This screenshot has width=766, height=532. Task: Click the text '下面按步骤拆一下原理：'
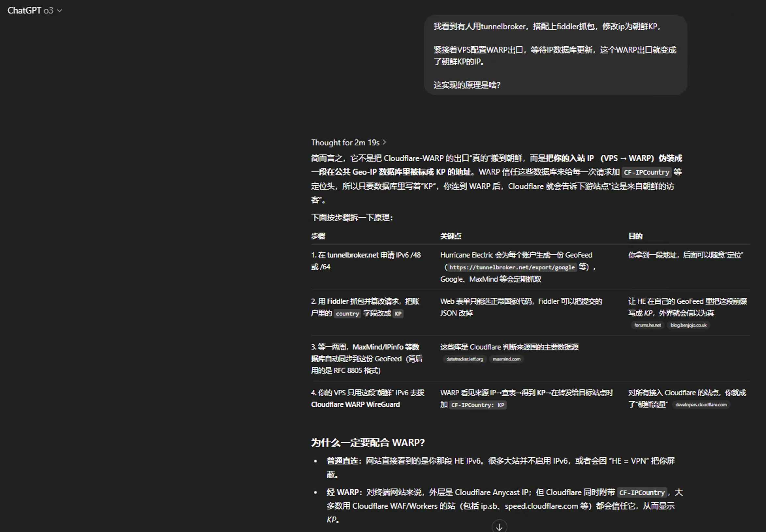click(352, 218)
